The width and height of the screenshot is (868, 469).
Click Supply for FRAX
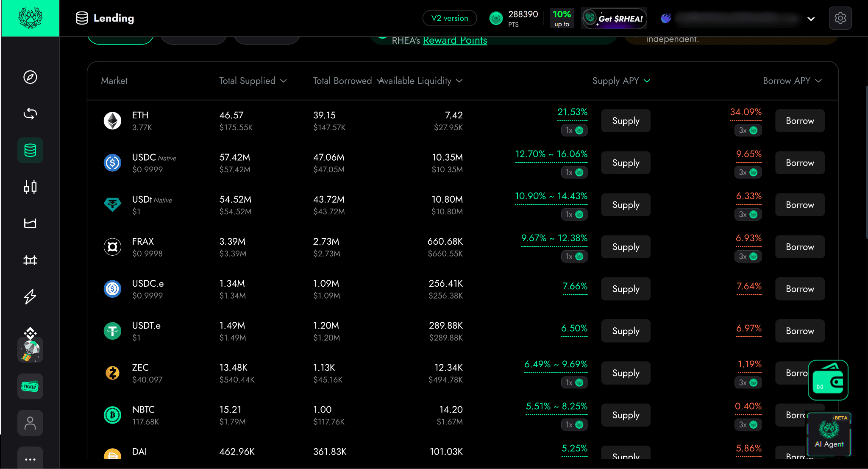tap(626, 247)
